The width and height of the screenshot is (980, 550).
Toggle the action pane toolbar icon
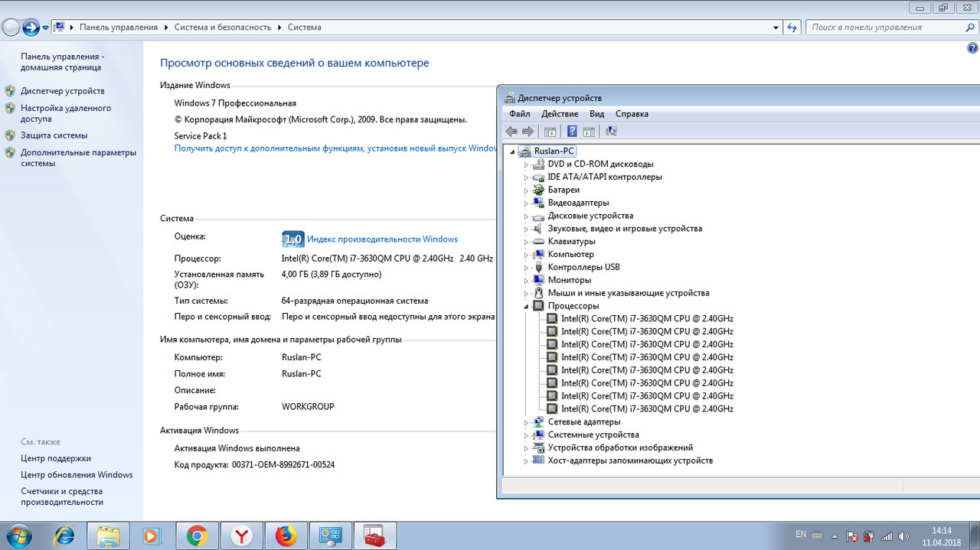tap(589, 132)
